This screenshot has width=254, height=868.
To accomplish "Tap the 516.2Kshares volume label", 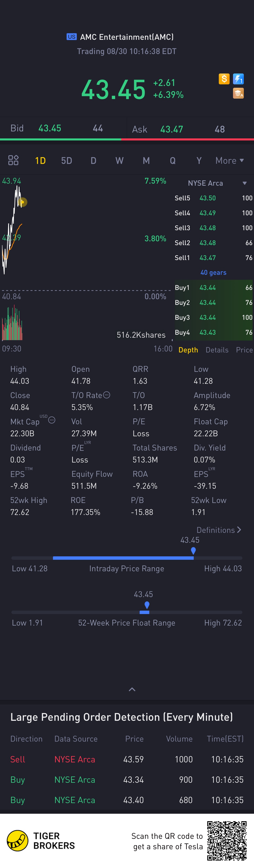I will coord(141,335).
